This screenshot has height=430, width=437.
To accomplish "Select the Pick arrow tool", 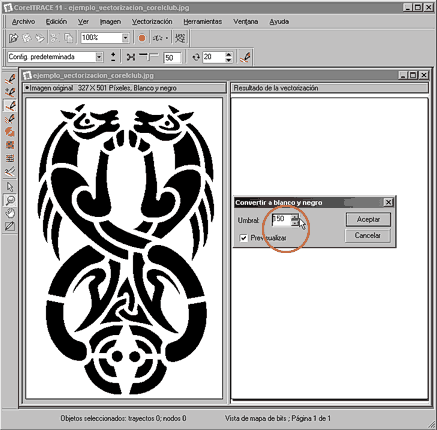I will (x=10, y=187).
